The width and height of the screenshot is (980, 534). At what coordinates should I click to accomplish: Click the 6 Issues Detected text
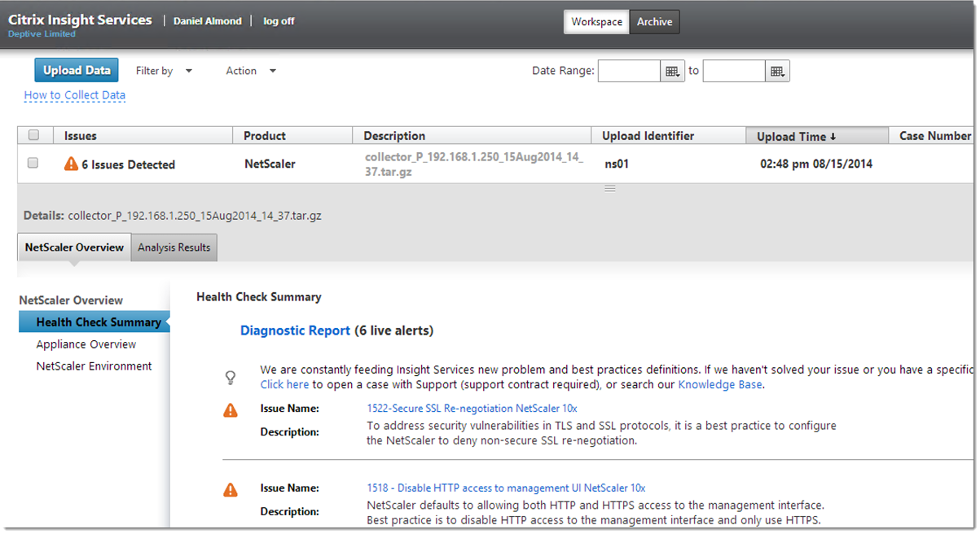click(x=128, y=164)
